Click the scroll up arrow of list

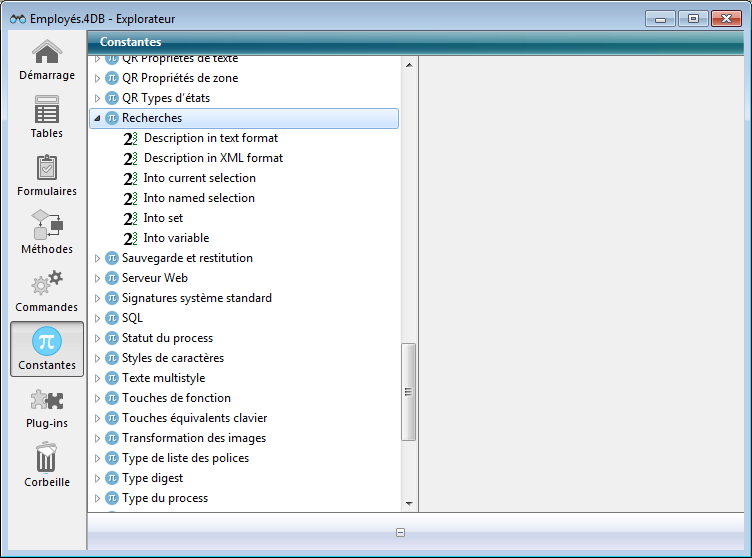pos(408,64)
